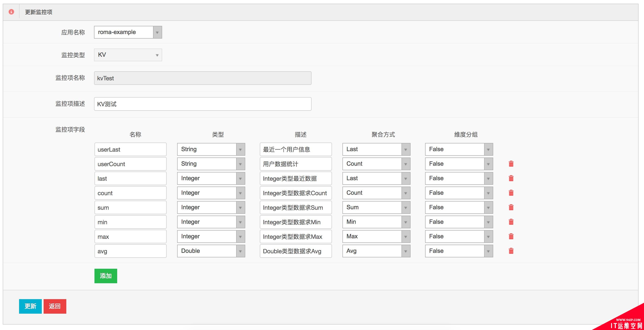Click the green 添加 add button
644x330 pixels.
coord(106,276)
